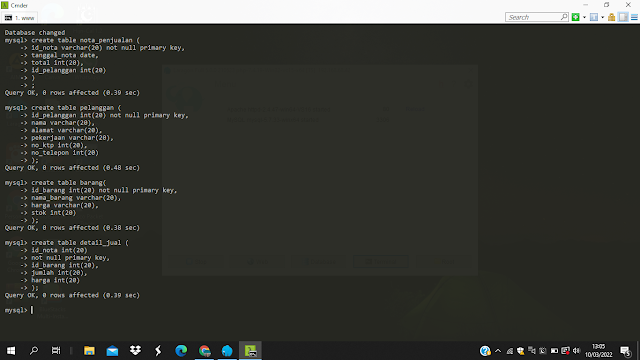Click 'nama_barang varchar(20),' line
The width and height of the screenshot is (640, 360).
(76, 198)
